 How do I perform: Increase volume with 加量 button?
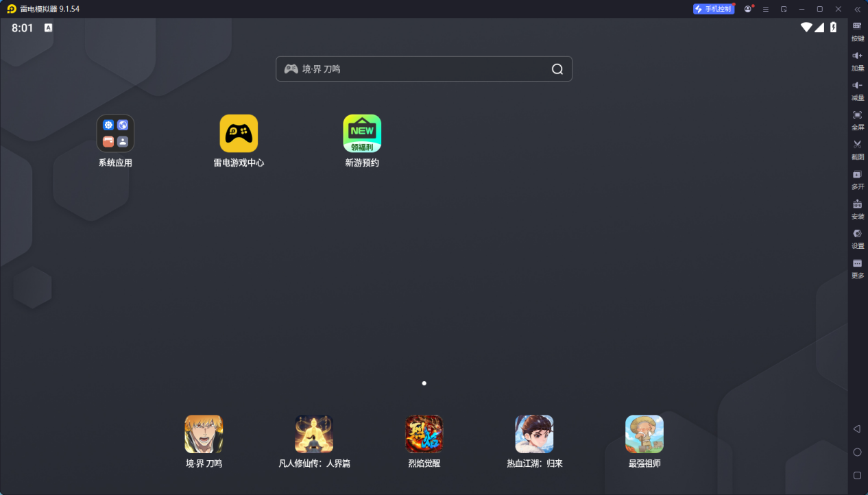pos(858,61)
